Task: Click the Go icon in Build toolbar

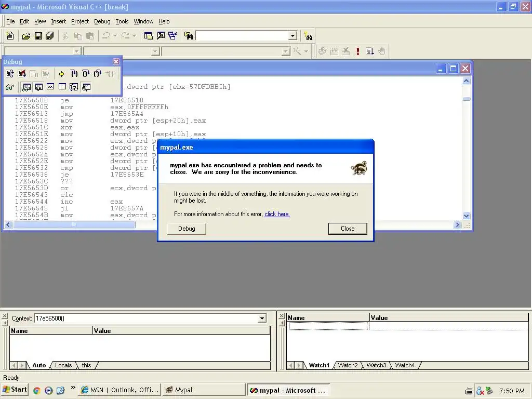Action: [370, 51]
